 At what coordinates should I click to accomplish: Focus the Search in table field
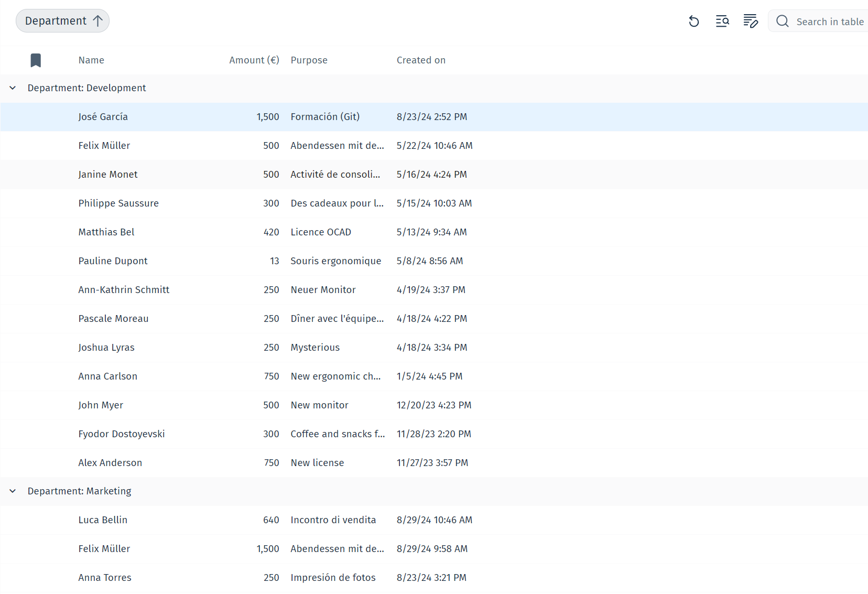(829, 21)
